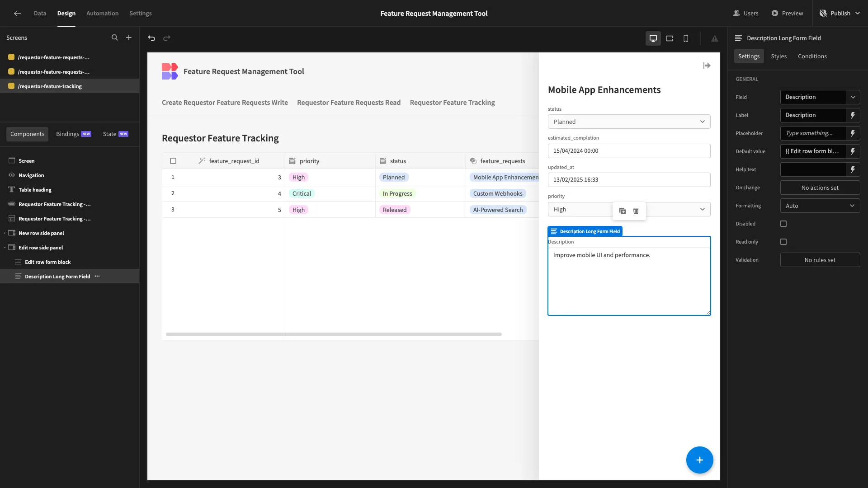Open lightning binding for Placeholder field
The image size is (868, 488).
point(853,133)
